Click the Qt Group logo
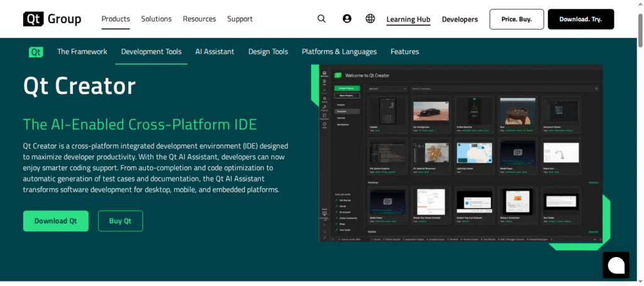Viewport: 644px width, 286px height. pyautogui.click(x=52, y=19)
